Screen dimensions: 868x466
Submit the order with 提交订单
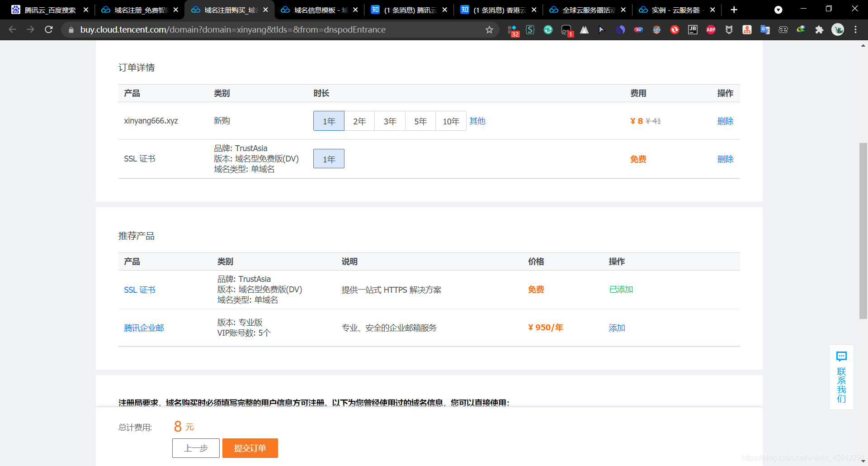[x=250, y=448]
